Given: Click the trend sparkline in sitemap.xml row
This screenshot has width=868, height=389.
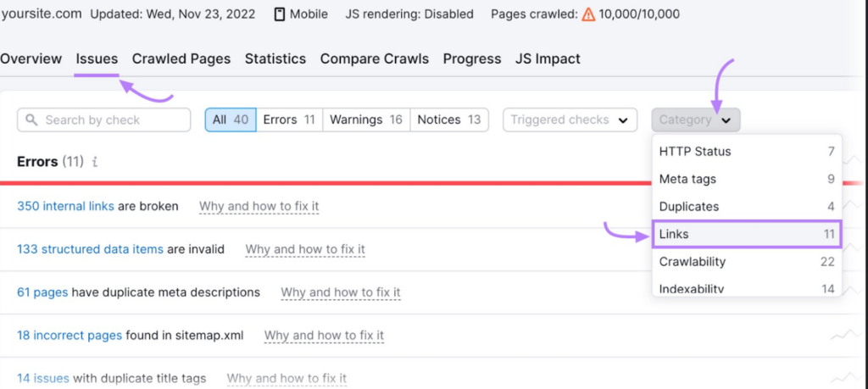Looking at the screenshot, I should (845, 336).
